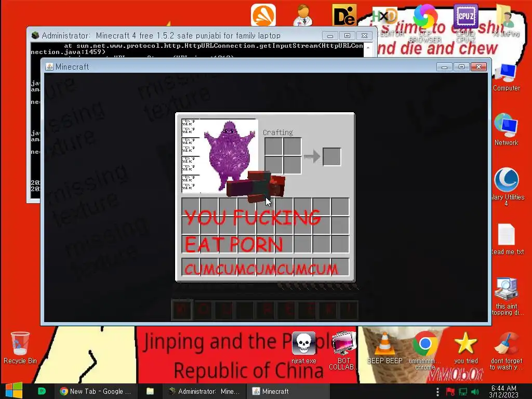Image resolution: width=532 pixels, height=399 pixels.
Task: Open the Xi JinPing folder icon
Action: coord(506,20)
